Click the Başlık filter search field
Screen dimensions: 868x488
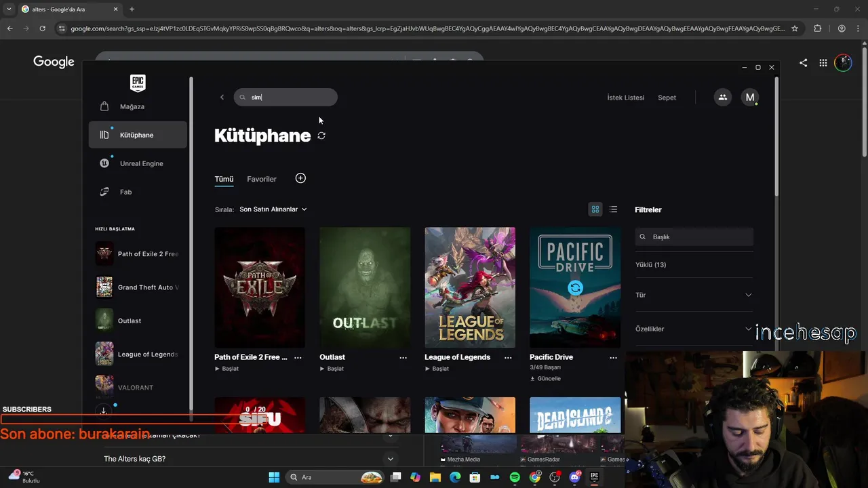pyautogui.click(x=694, y=237)
